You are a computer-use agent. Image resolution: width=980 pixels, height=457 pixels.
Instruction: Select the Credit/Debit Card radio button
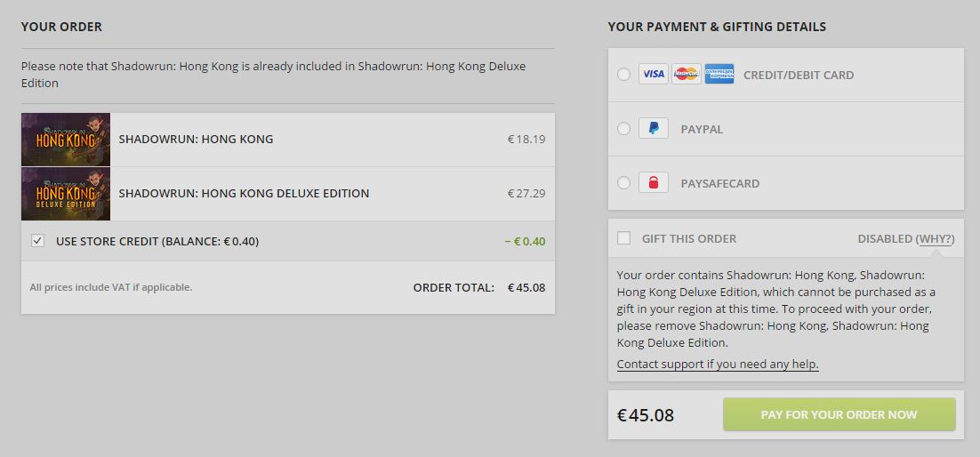623,75
